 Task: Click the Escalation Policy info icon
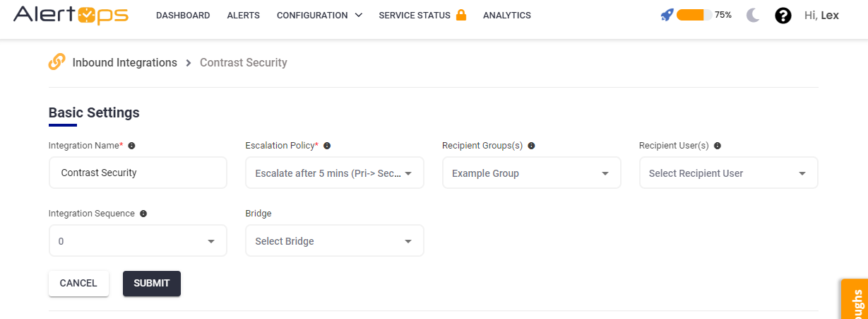pyautogui.click(x=327, y=146)
